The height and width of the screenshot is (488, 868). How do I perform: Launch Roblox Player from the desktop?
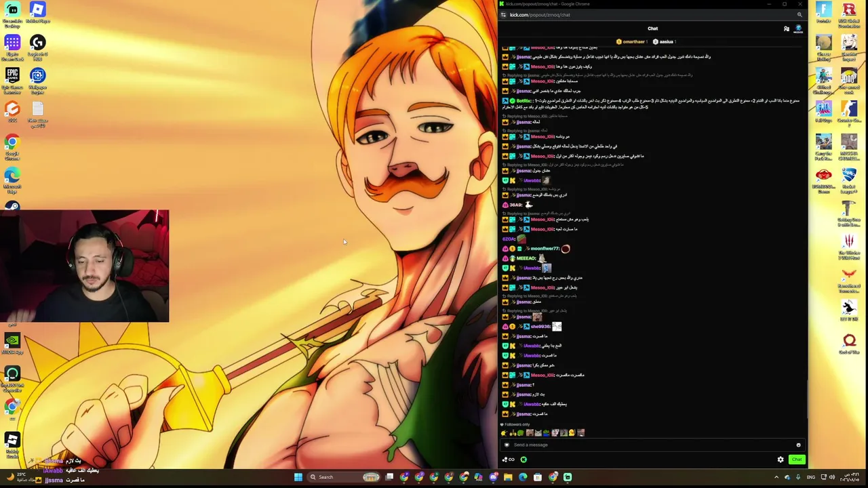coord(37,13)
